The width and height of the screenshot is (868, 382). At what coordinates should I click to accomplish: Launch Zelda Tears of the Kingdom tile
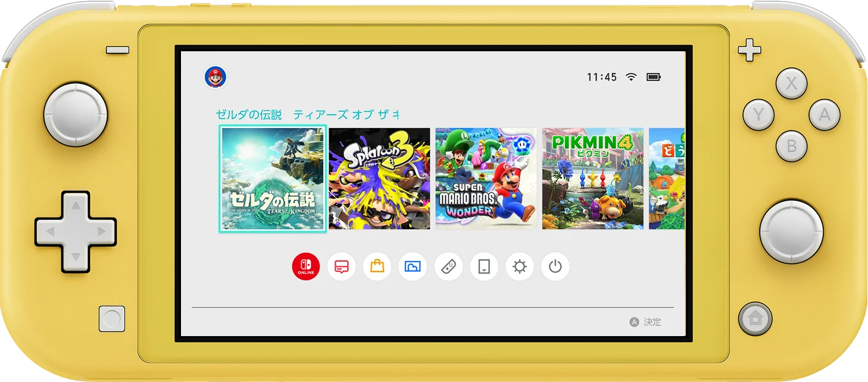tap(273, 178)
